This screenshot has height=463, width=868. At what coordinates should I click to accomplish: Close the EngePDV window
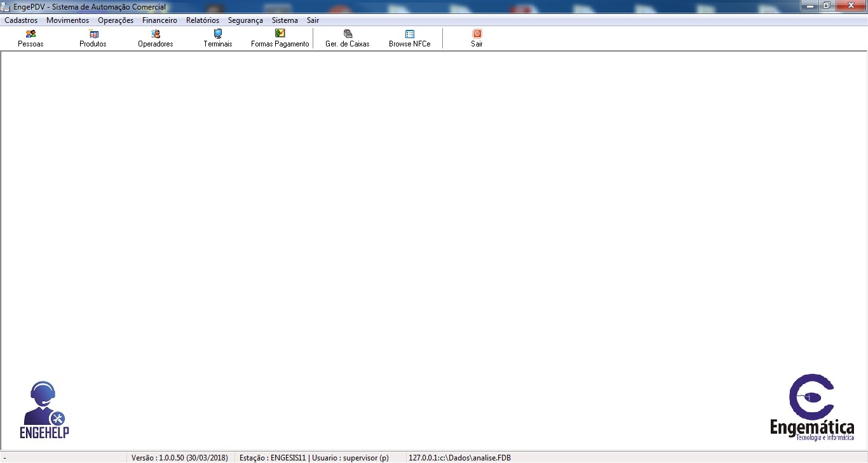(x=850, y=6)
